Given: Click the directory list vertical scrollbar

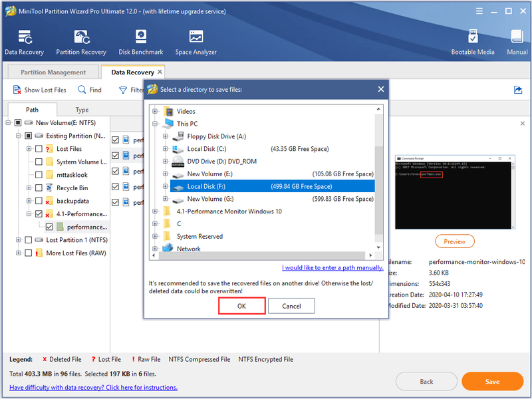Looking at the screenshot, I should [x=378, y=180].
